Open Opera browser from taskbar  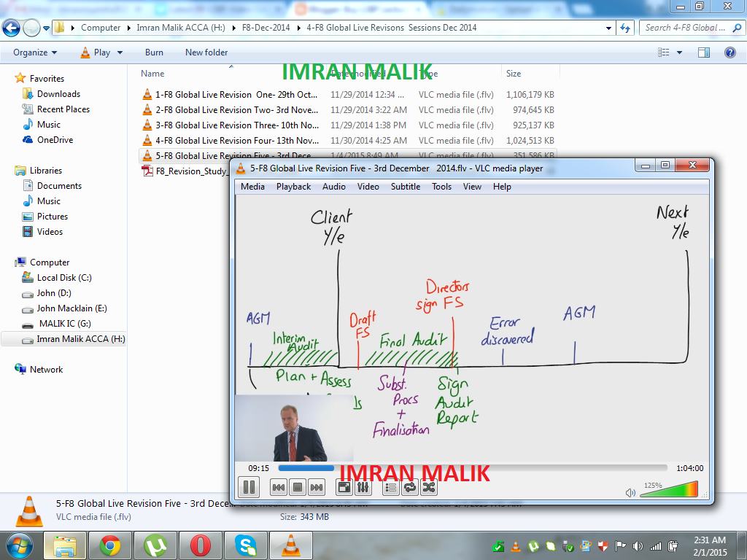(x=201, y=545)
